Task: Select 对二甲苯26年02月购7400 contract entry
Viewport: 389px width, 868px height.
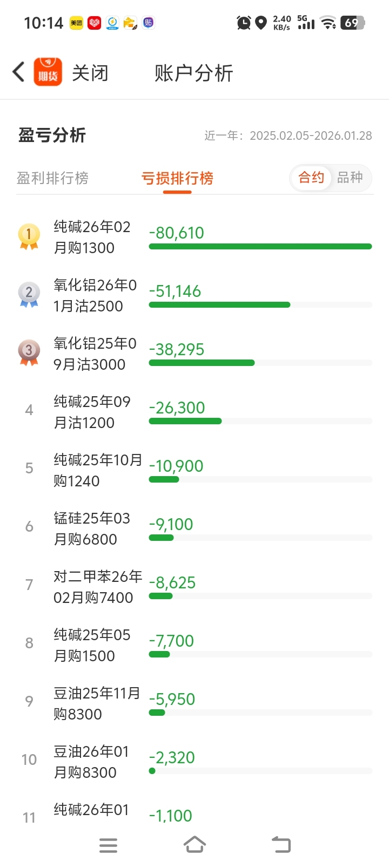Action: (98, 587)
